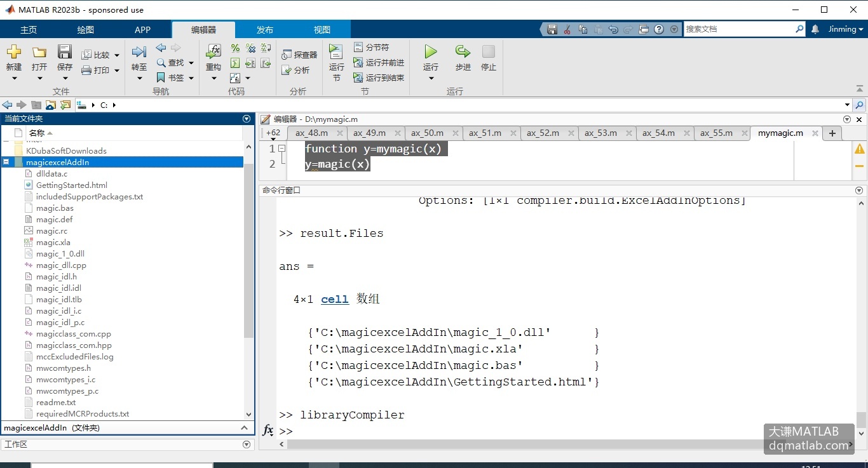
Task: Click the wrap comments icon in 代码 group
Action: pyautogui.click(x=266, y=48)
